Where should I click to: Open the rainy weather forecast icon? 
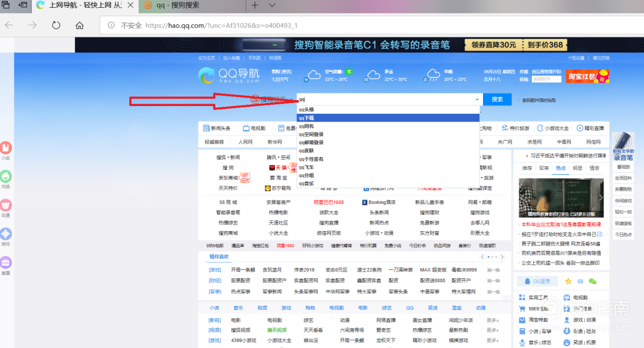(x=434, y=75)
